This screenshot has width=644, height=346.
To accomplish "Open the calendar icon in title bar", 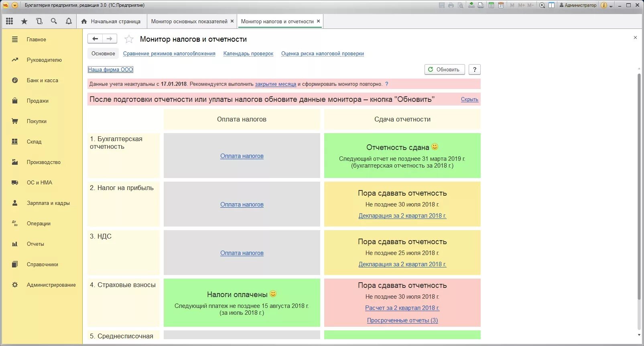I will [501, 5].
